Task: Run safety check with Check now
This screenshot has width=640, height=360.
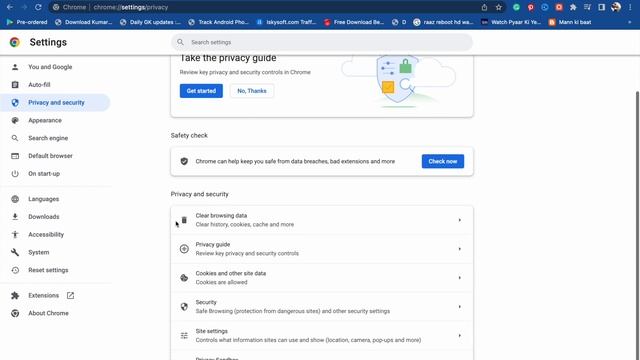Action: pos(443,161)
